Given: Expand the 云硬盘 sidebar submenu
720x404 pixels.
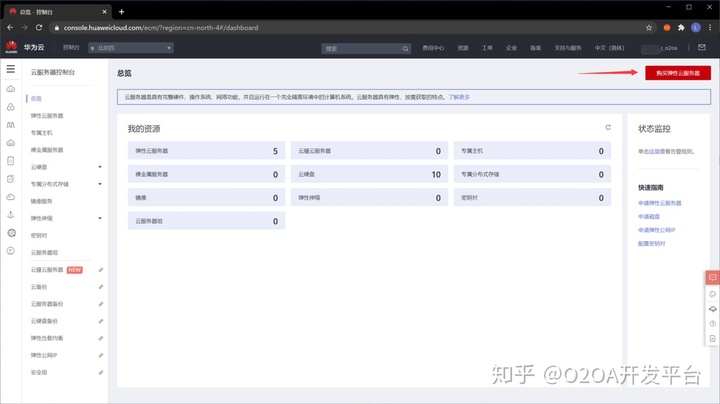Looking at the screenshot, I should pos(100,167).
